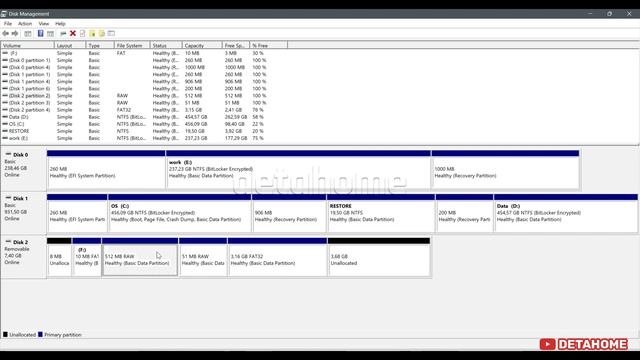The image size is (640, 360).
Task: Open the View menu
Action: pos(44,24)
